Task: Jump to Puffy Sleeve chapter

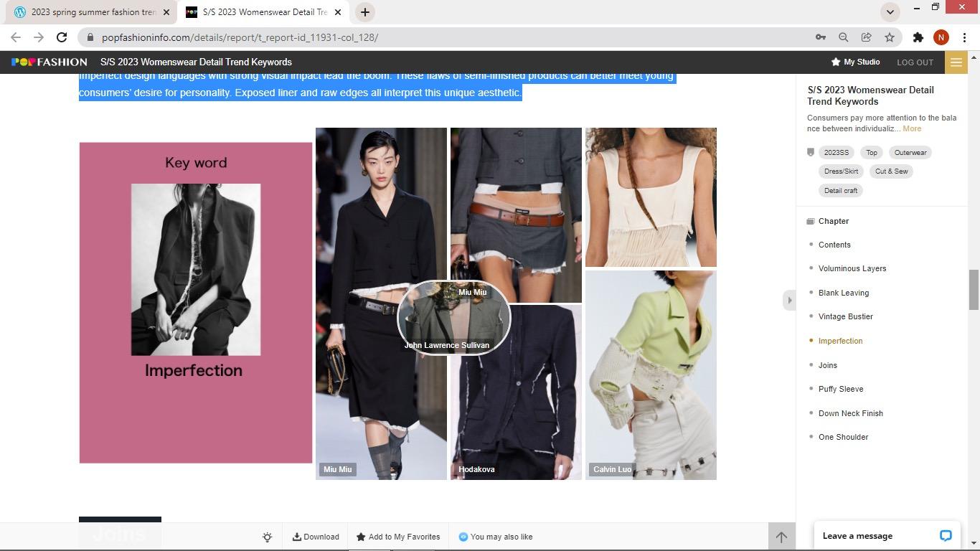Action: (x=841, y=389)
